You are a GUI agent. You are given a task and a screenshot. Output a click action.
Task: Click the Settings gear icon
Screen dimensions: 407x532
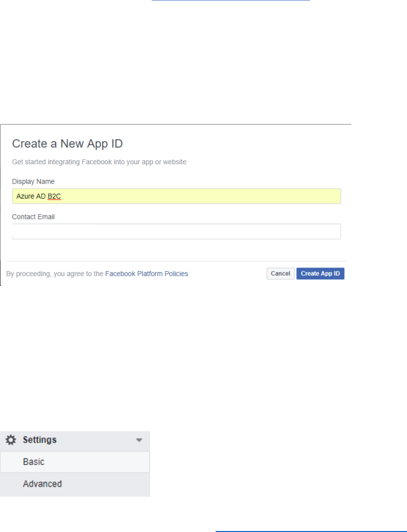point(11,440)
